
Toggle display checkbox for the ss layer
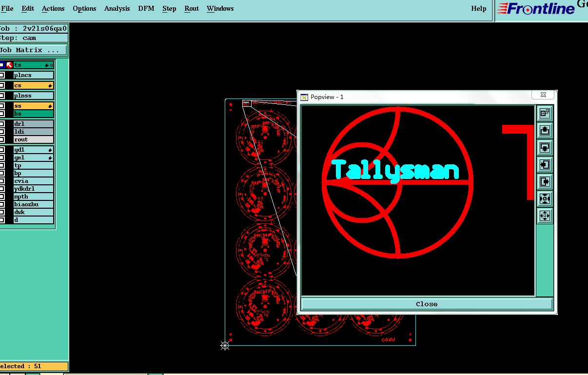tap(2, 106)
